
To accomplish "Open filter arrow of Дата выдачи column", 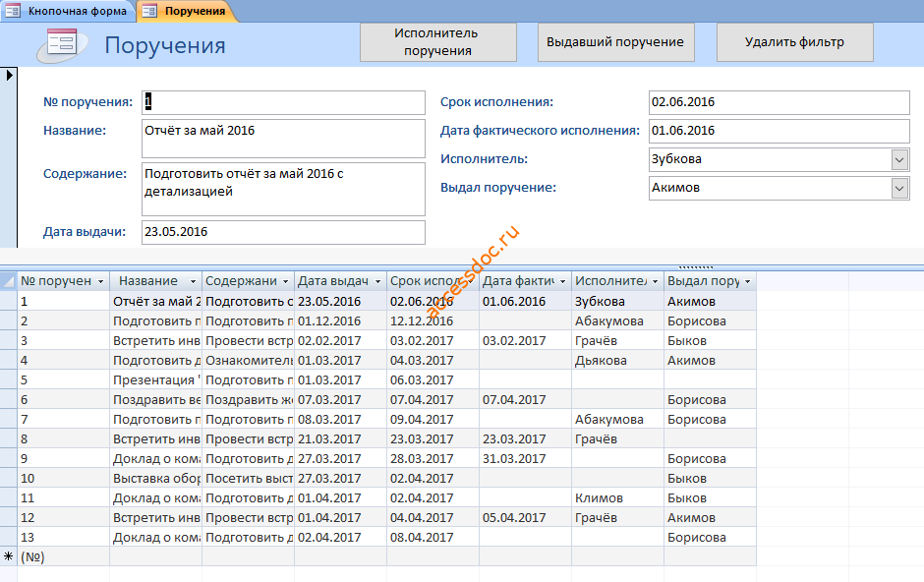I will coord(377,281).
